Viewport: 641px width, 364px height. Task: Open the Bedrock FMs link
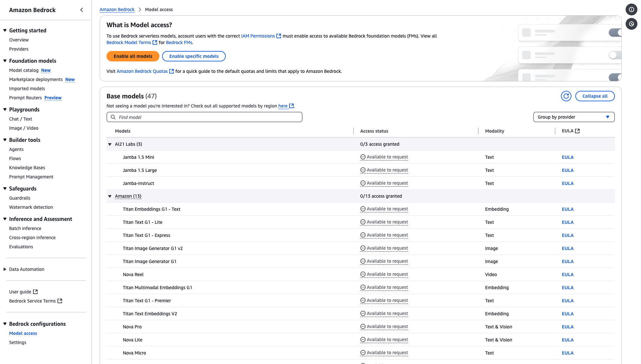pyautogui.click(x=179, y=42)
